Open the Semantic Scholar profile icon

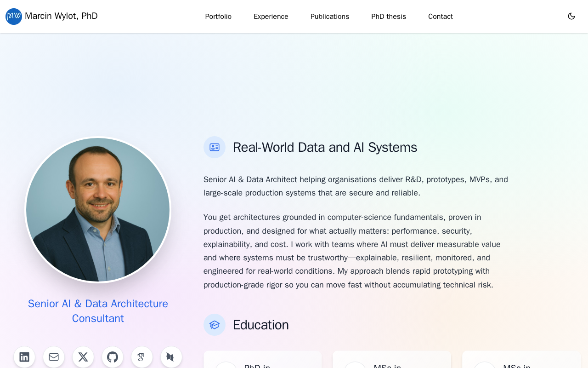pyautogui.click(x=171, y=357)
